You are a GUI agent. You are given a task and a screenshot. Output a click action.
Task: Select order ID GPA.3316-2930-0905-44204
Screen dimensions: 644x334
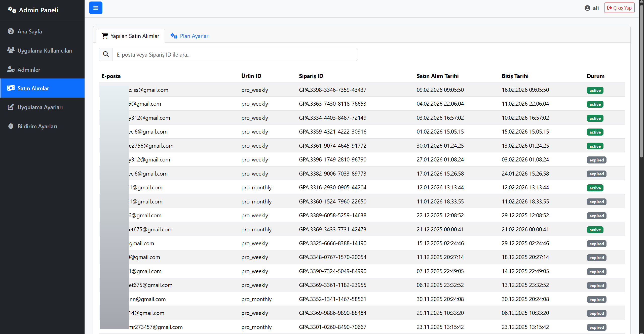333,187
